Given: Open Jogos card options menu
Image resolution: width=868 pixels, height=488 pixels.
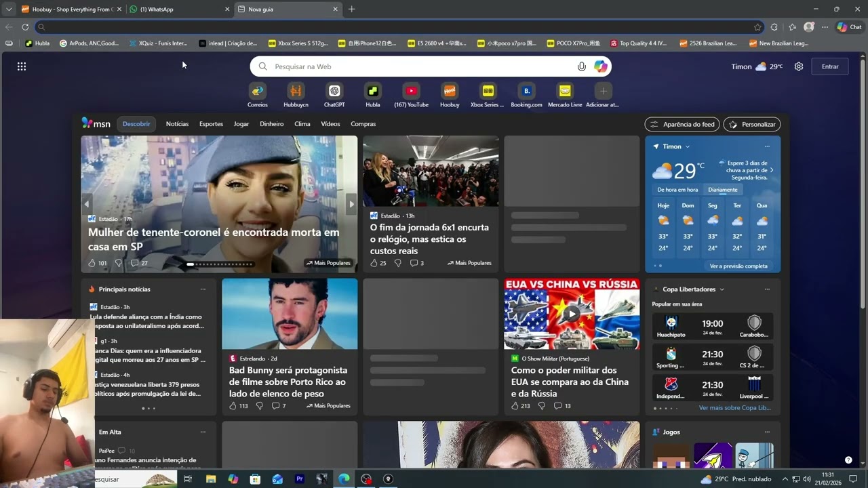Looking at the screenshot, I should [767, 432].
